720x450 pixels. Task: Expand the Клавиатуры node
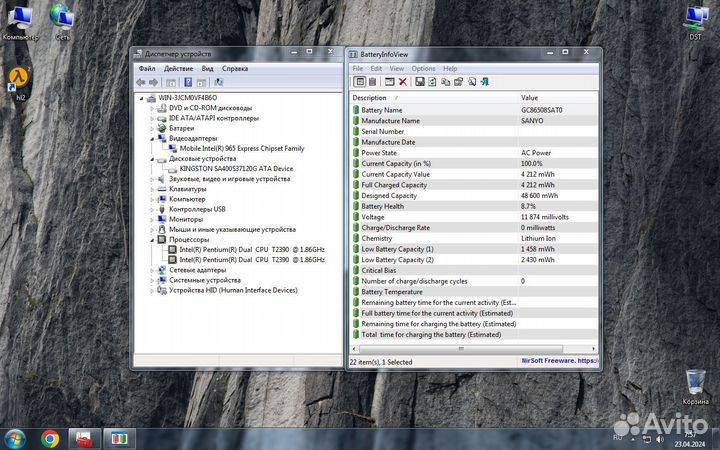[x=152, y=189]
